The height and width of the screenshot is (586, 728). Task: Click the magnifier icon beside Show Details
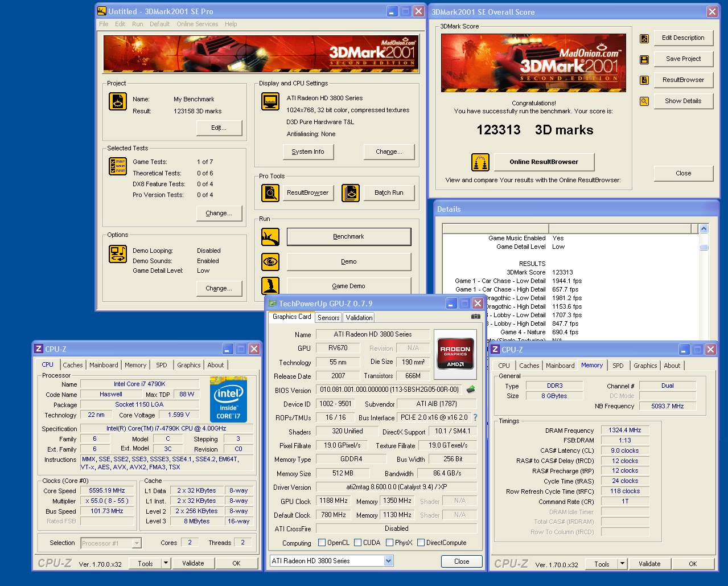[644, 101]
